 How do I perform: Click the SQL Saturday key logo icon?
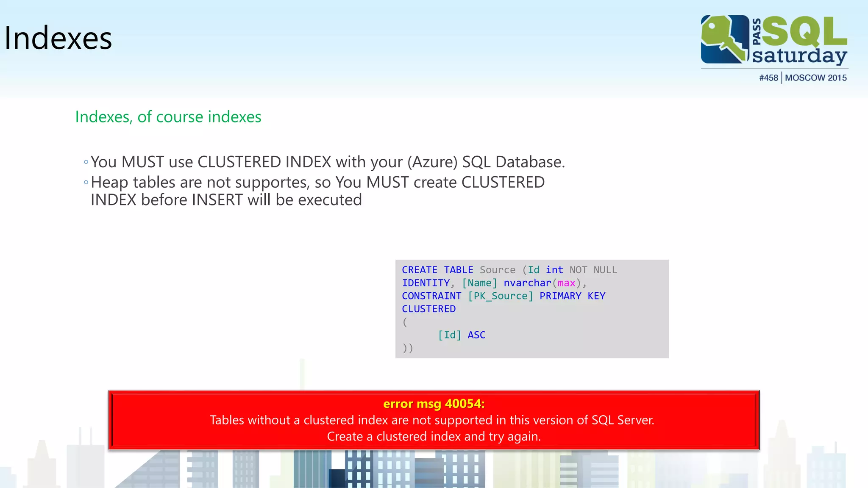(x=725, y=39)
